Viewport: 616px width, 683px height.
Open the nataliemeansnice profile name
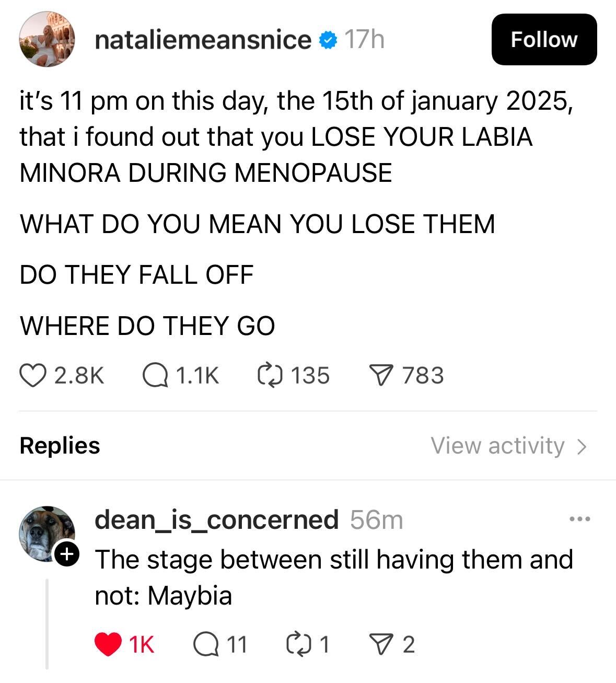pyautogui.click(x=203, y=40)
